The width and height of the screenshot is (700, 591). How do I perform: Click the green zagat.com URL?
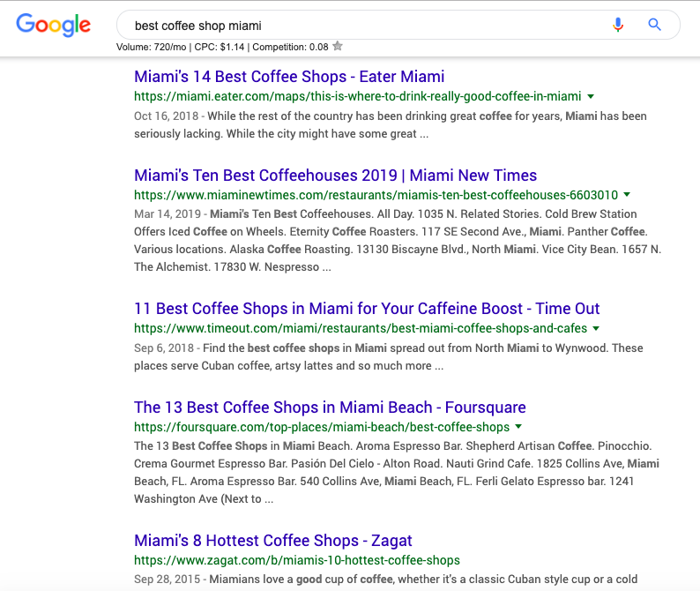pos(297,560)
